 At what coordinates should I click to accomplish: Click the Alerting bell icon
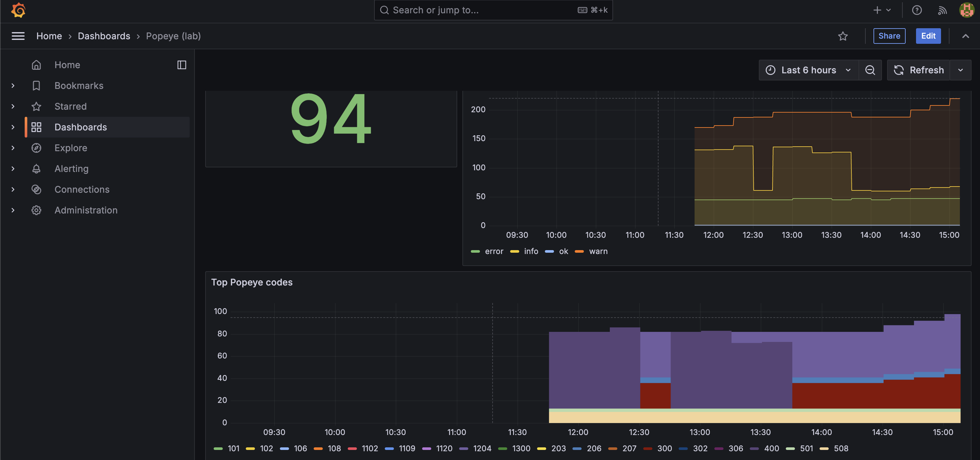(36, 169)
